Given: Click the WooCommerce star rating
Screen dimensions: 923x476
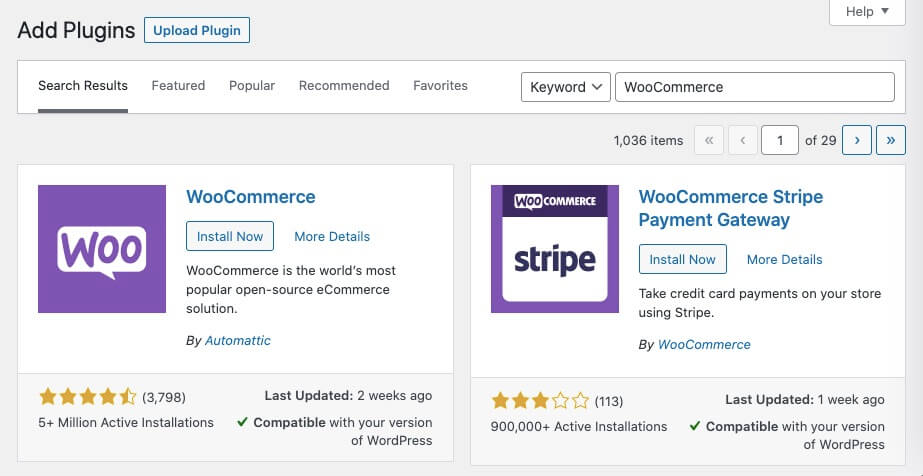Looking at the screenshot, I should 88,397.
